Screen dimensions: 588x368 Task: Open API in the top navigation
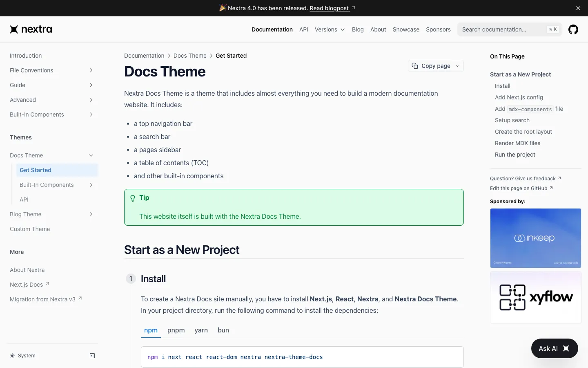pos(304,29)
